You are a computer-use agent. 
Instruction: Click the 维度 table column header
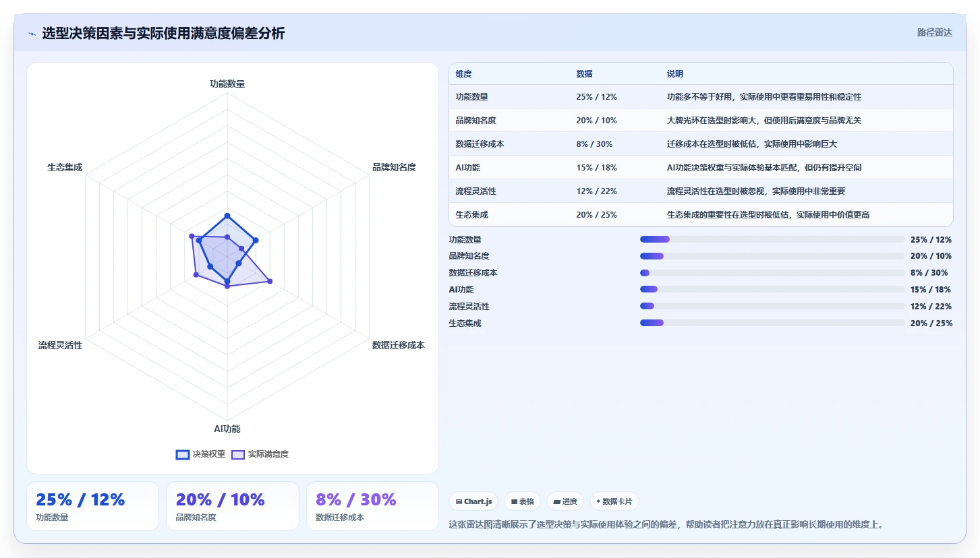tap(463, 74)
